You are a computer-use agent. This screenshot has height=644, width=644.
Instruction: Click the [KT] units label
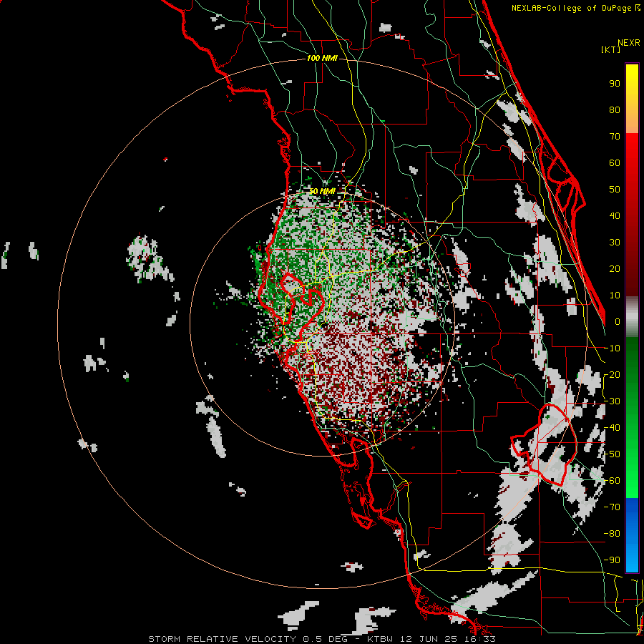(x=610, y=49)
